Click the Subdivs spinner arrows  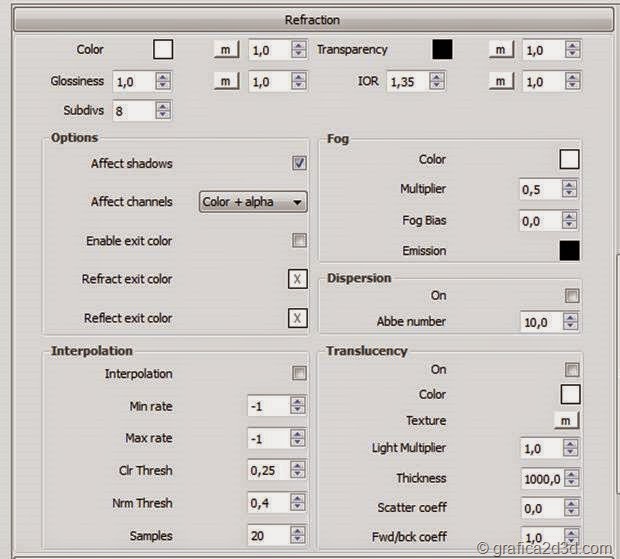click(x=163, y=111)
